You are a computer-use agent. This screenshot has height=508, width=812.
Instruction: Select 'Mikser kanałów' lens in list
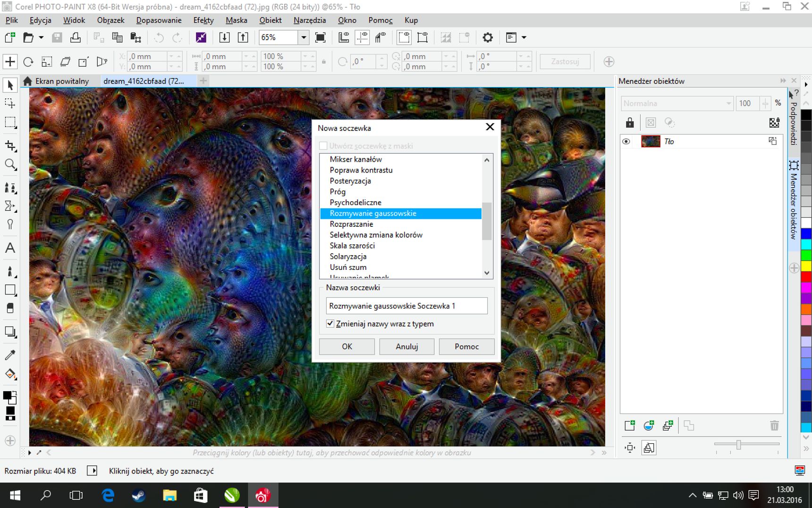(x=401, y=159)
